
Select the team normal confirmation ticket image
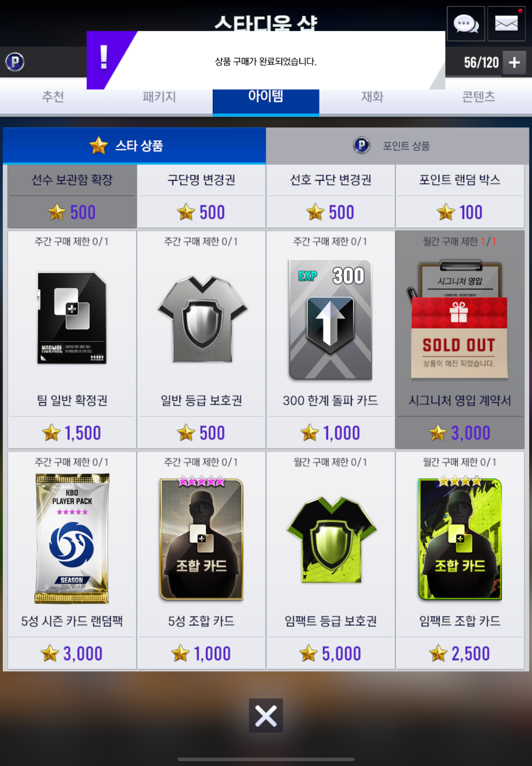click(72, 318)
